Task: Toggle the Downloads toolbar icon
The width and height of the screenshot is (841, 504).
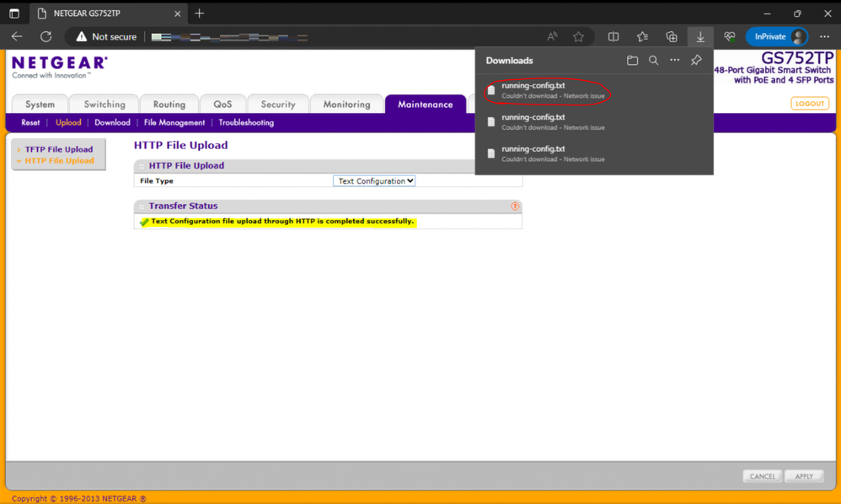Action: click(x=700, y=36)
